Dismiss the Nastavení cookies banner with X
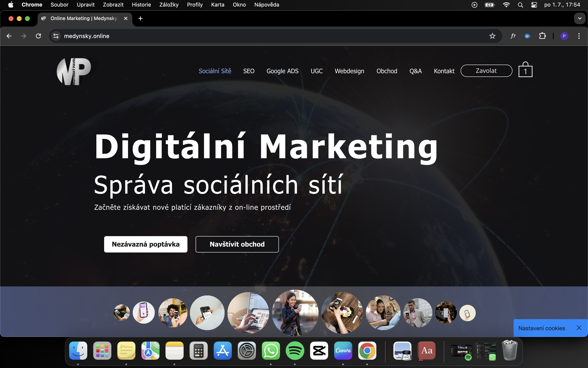The width and height of the screenshot is (588, 368). click(579, 328)
